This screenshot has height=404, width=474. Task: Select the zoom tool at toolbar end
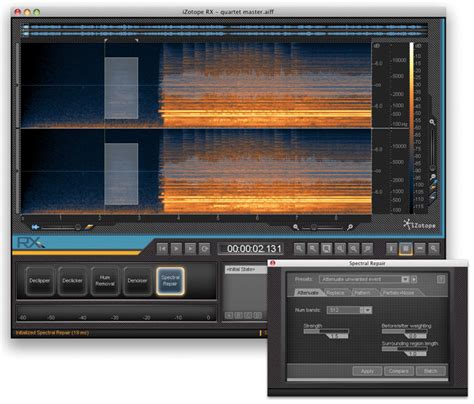[x=434, y=249]
